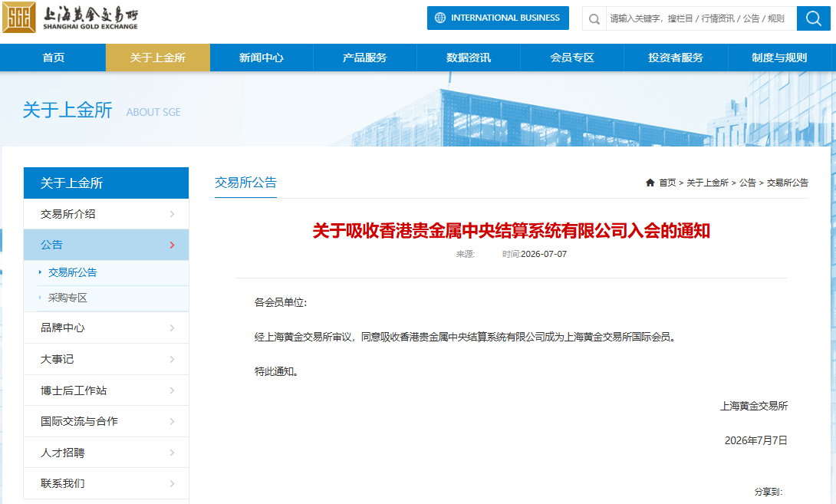Select 联系我们 in sidebar
Image resolution: width=836 pixels, height=504 pixels.
[x=106, y=483]
